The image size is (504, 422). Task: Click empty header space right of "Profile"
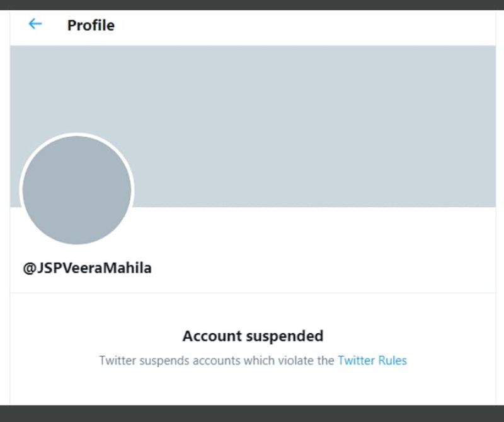[x=302, y=25]
